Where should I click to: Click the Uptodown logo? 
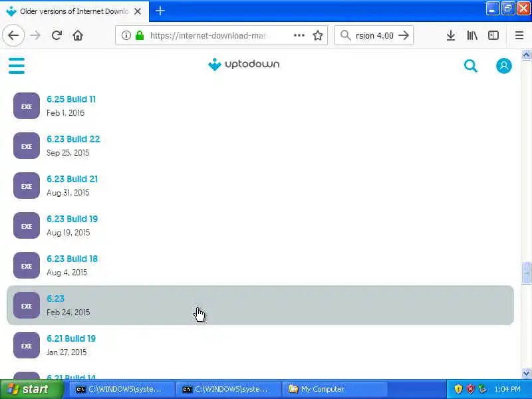(x=243, y=64)
